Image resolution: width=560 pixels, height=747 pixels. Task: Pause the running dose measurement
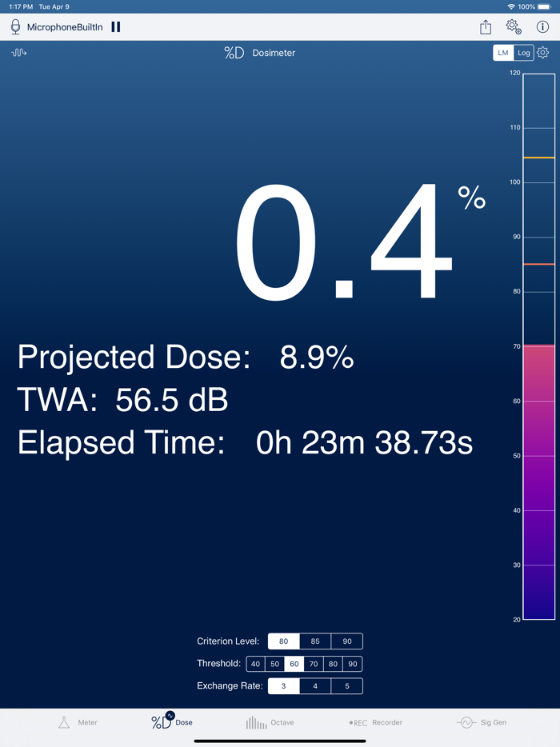[x=115, y=26]
